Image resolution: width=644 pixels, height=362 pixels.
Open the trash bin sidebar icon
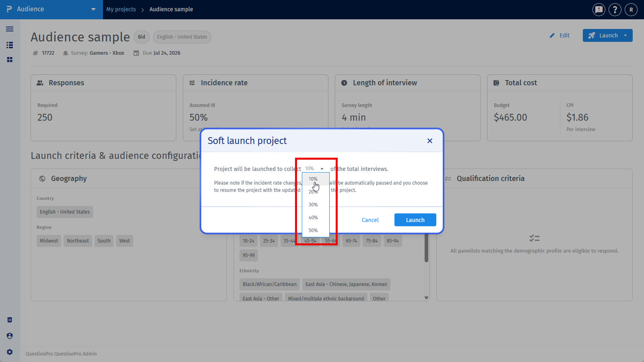click(10, 320)
